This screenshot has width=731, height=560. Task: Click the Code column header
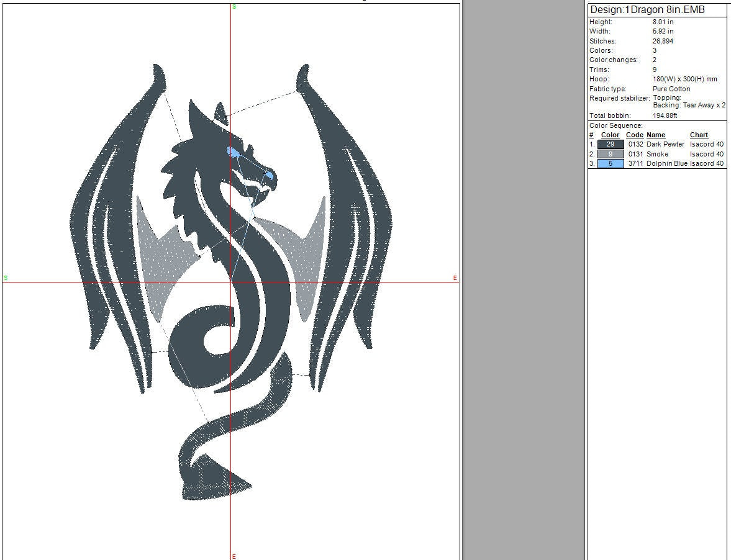click(x=634, y=135)
